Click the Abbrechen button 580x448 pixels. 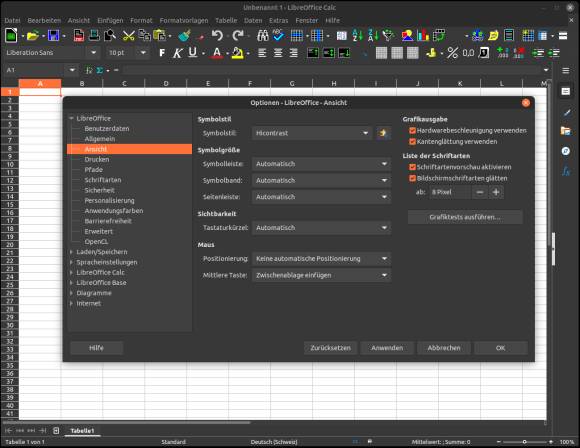click(x=444, y=348)
